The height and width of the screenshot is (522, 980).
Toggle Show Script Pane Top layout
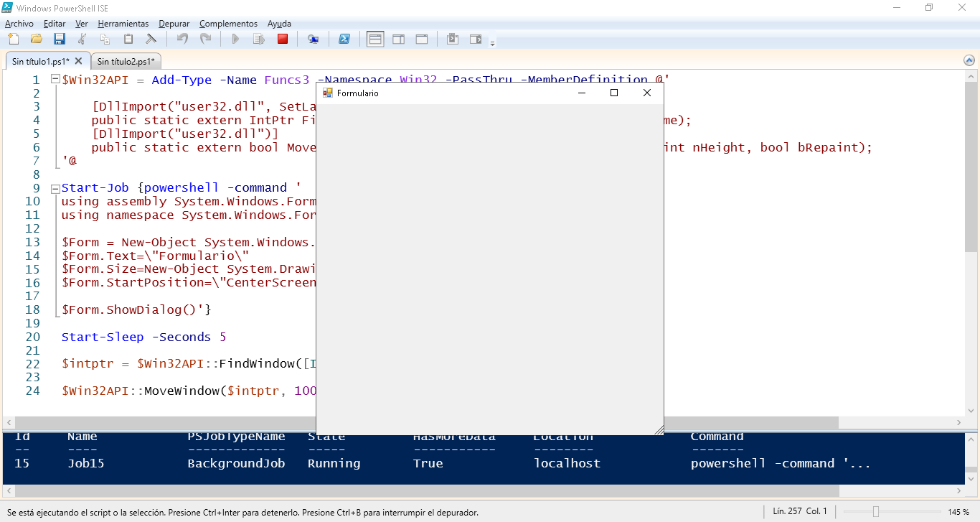[375, 39]
